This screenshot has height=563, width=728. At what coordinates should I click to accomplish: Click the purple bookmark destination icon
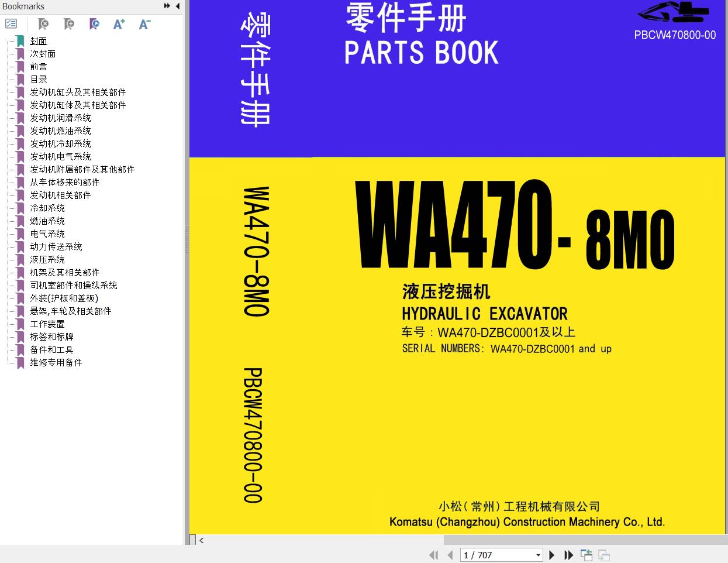(x=94, y=24)
